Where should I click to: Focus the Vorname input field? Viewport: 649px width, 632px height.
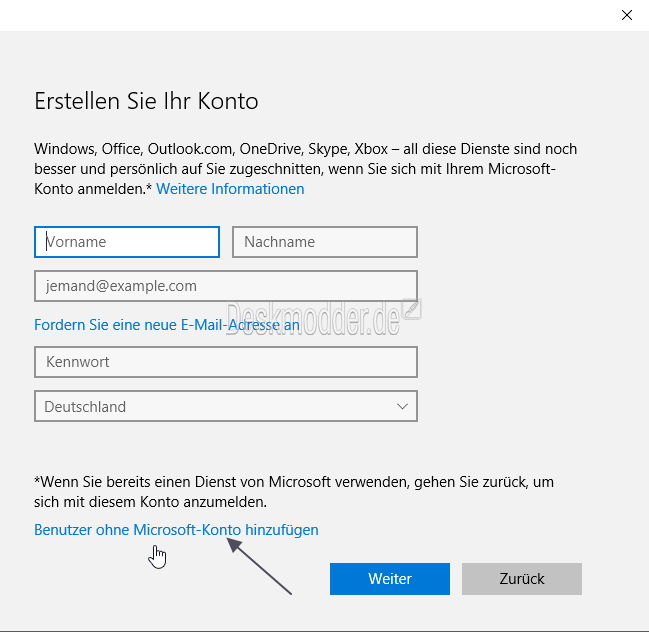[127, 242]
